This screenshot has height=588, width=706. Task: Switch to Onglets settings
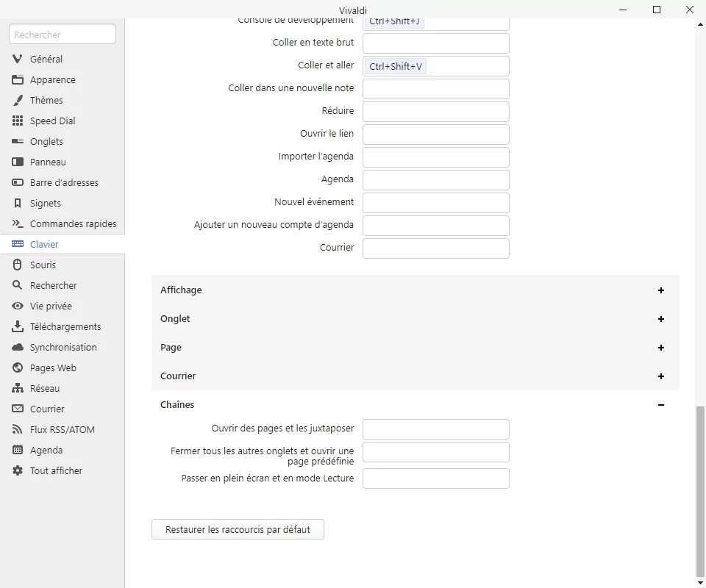(x=63, y=141)
